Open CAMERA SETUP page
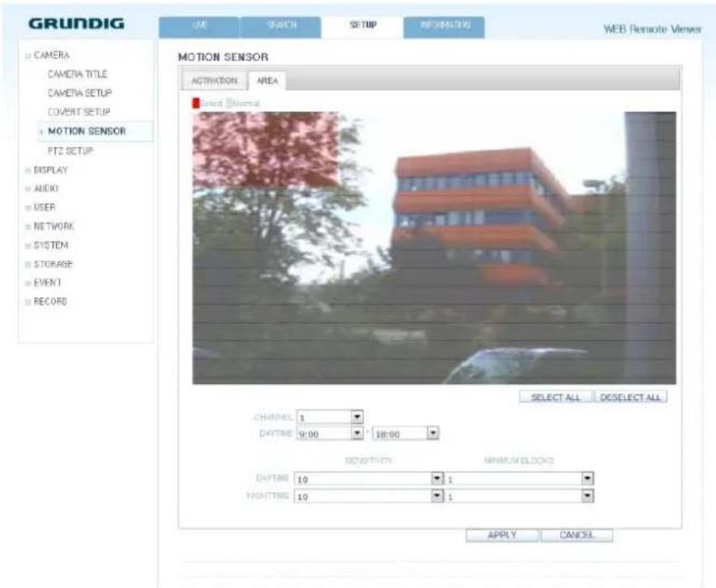716x588 pixels. (x=80, y=93)
